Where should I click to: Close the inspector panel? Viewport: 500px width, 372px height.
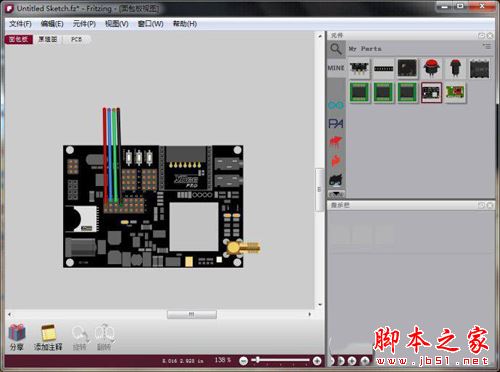point(490,205)
